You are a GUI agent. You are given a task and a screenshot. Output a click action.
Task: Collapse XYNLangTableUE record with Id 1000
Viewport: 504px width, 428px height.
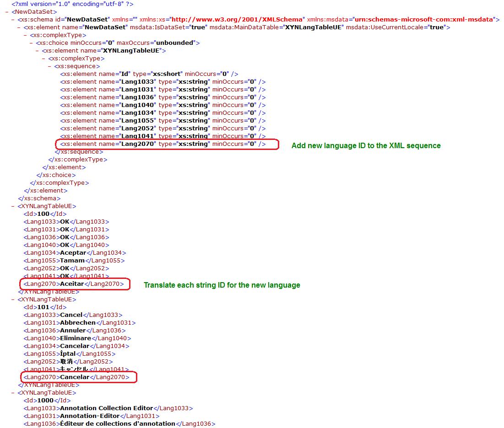(13, 393)
